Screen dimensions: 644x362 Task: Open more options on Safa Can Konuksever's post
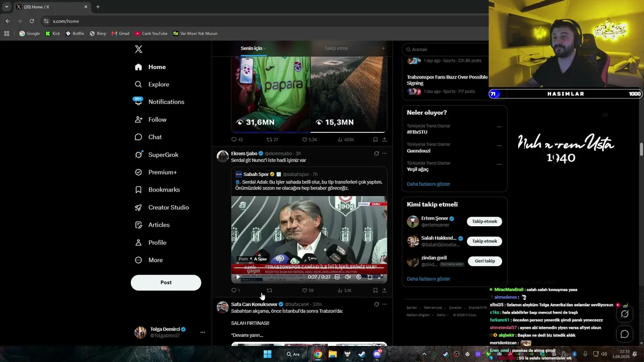[384, 304]
